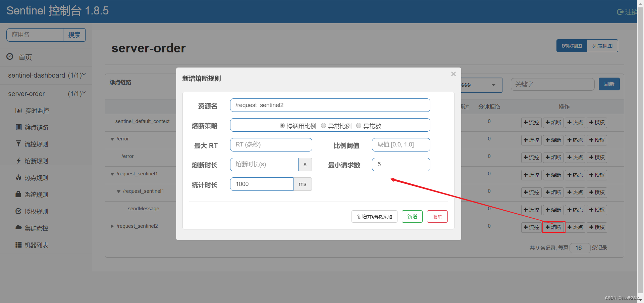Click the 统计时长 field showing 1000
The width and height of the screenshot is (644, 303).
pos(262,184)
